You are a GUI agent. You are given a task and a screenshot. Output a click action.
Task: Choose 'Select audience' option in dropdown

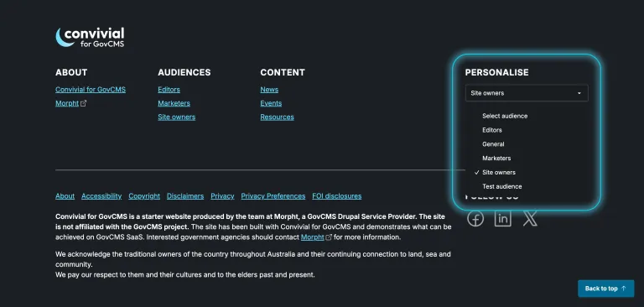tap(505, 116)
